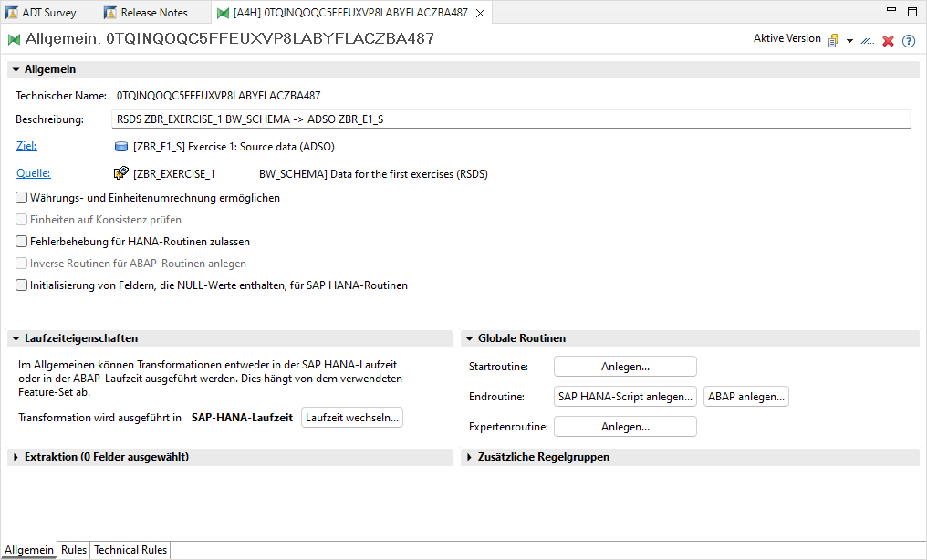Collapse the Allgemein section
Viewport: 927px width, 560px height.
pyautogui.click(x=16, y=69)
